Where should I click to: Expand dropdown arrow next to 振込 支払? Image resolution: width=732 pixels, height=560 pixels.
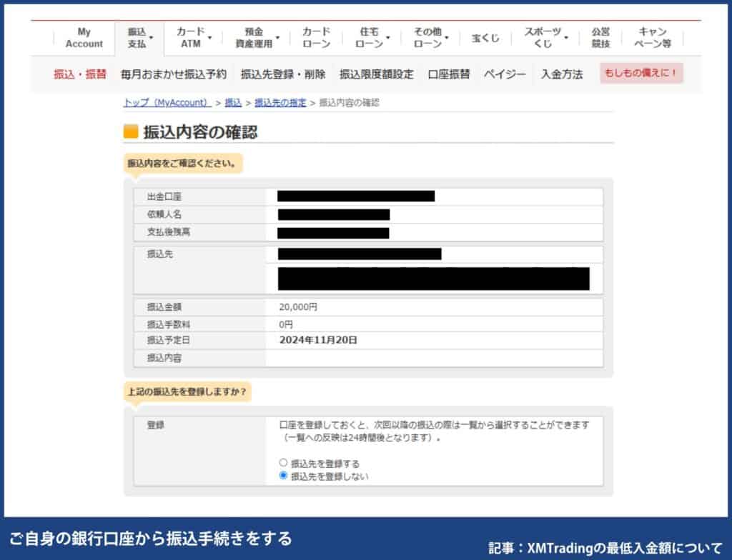coord(152,37)
